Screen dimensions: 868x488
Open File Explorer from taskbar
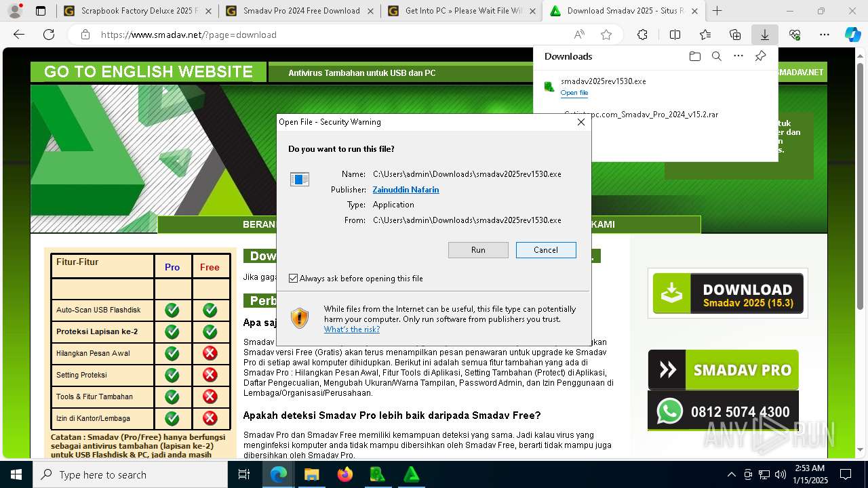click(x=311, y=474)
